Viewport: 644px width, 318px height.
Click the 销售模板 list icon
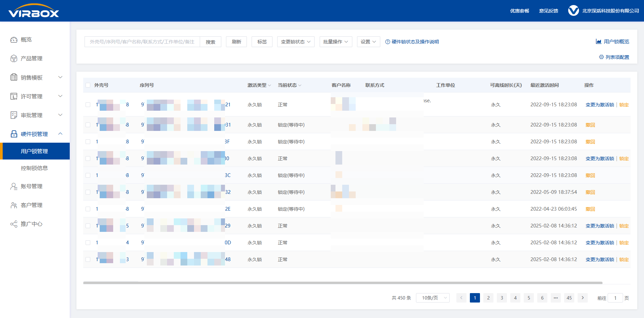click(14, 77)
